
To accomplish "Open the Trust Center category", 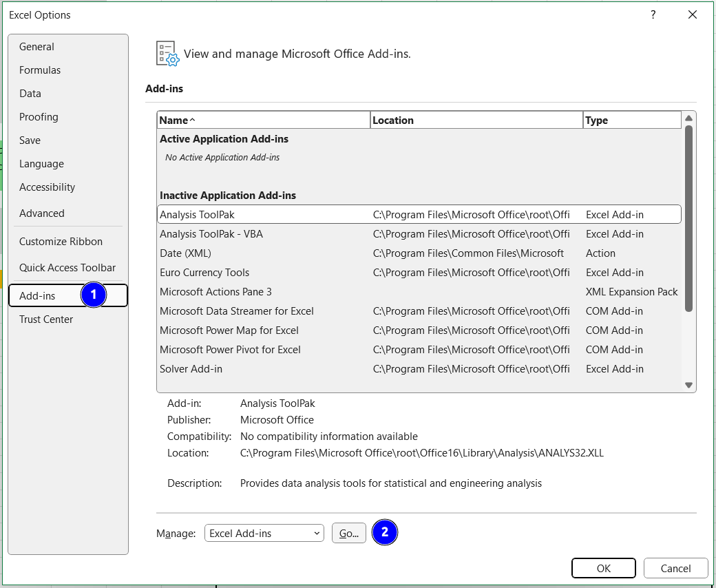I will pos(45,319).
